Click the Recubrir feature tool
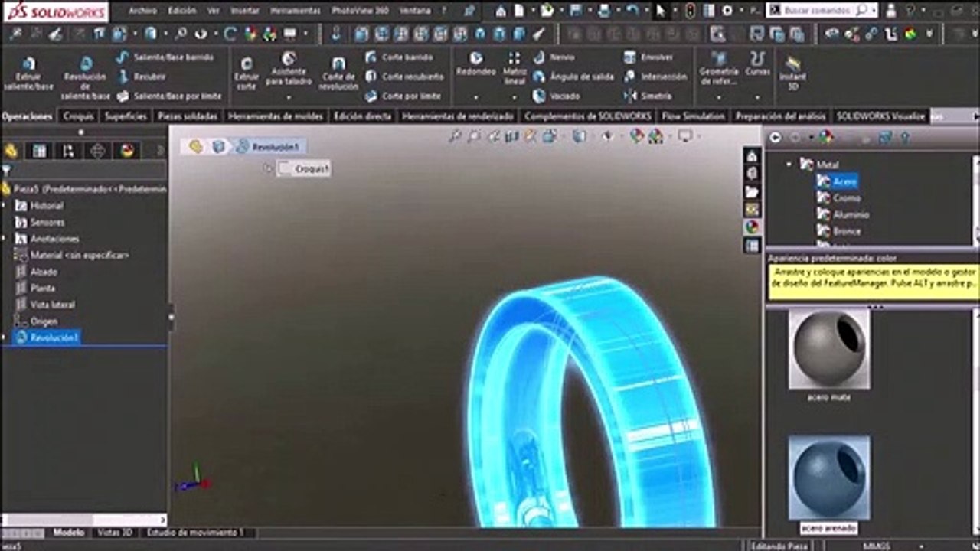Viewport: 980px width, 551px height. 142,77
